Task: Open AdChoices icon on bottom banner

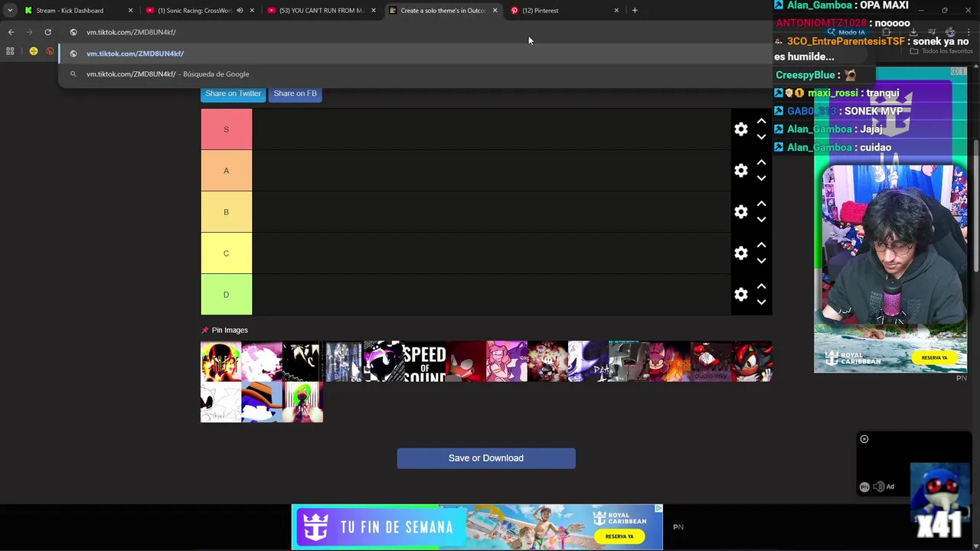Action: (658, 508)
